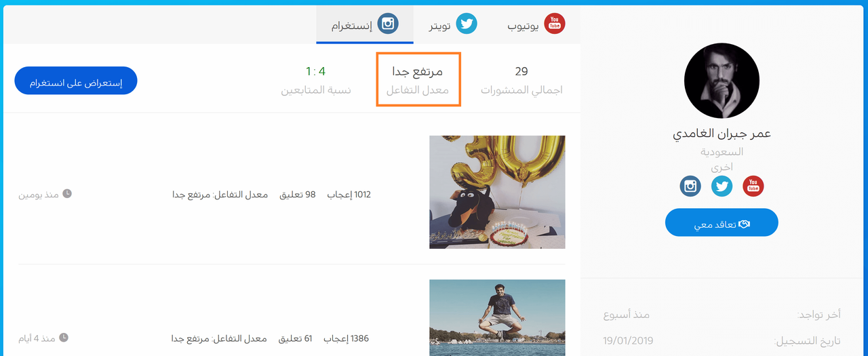The width and height of the screenshot is (868, 356).
Task: Click 1386 إعجاب on second post
Action: [x=347, y=338]
